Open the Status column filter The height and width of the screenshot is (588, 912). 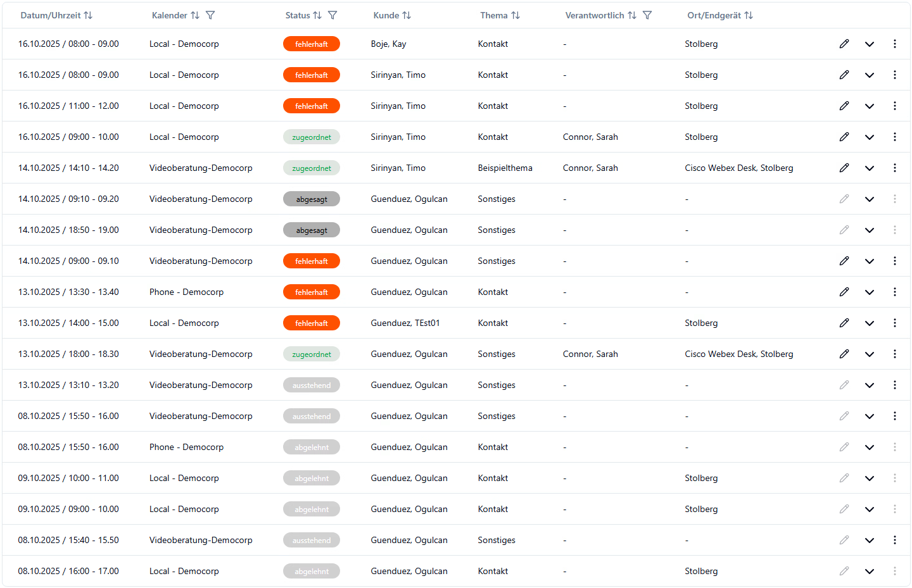click(332, 15)
